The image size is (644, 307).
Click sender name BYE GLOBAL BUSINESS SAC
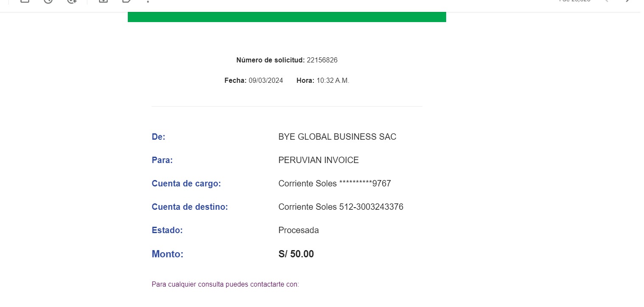(x=337, y=137)
